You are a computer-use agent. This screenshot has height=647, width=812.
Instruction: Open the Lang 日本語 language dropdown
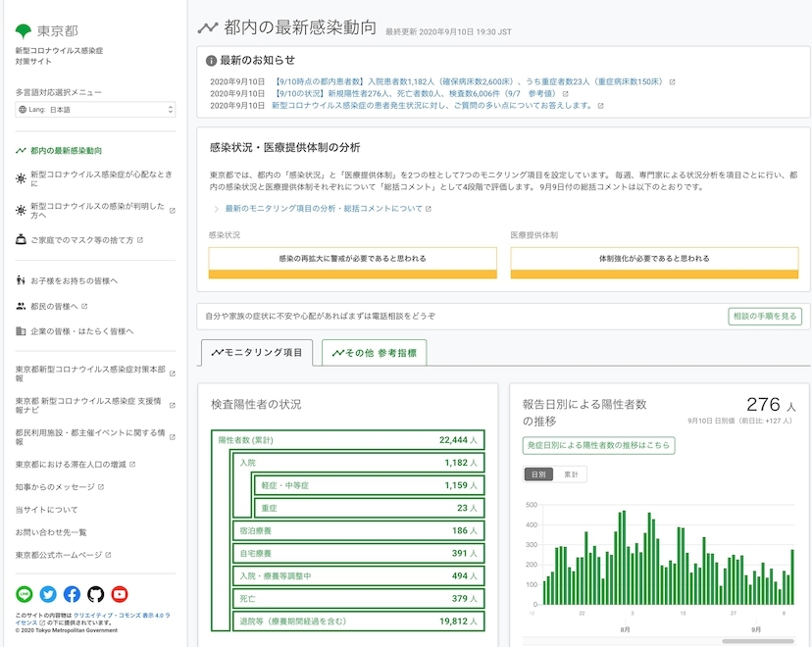point(95,109)
